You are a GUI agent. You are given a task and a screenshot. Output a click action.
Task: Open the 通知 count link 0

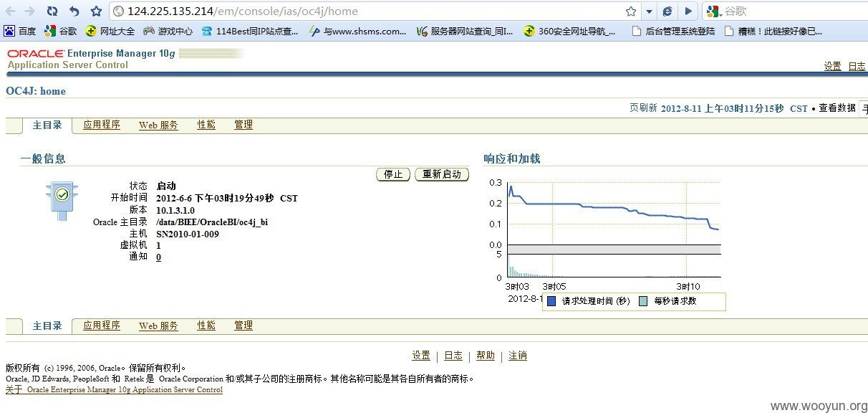point(158,257)
